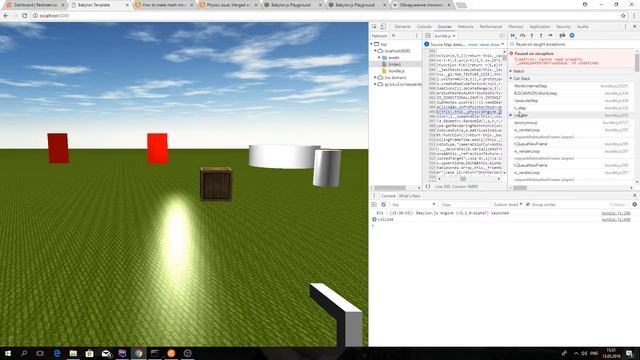Switch to the Memory panel tab

click(516, 27)
